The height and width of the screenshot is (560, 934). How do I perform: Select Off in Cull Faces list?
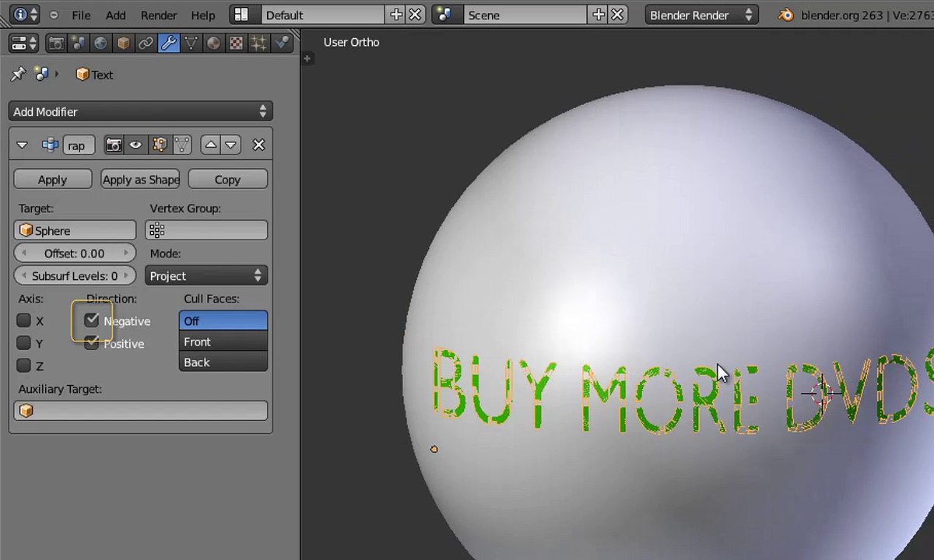(x=223, y=320)
